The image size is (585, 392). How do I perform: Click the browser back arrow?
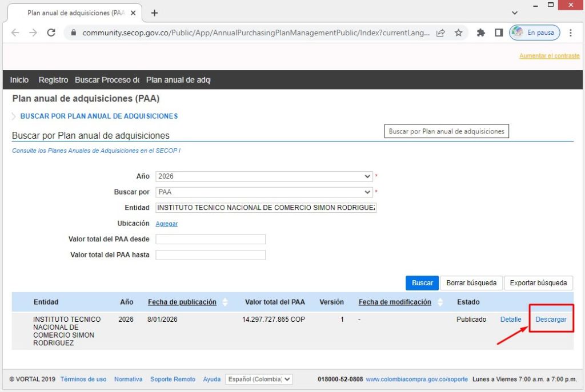click(x=15, y=33)
